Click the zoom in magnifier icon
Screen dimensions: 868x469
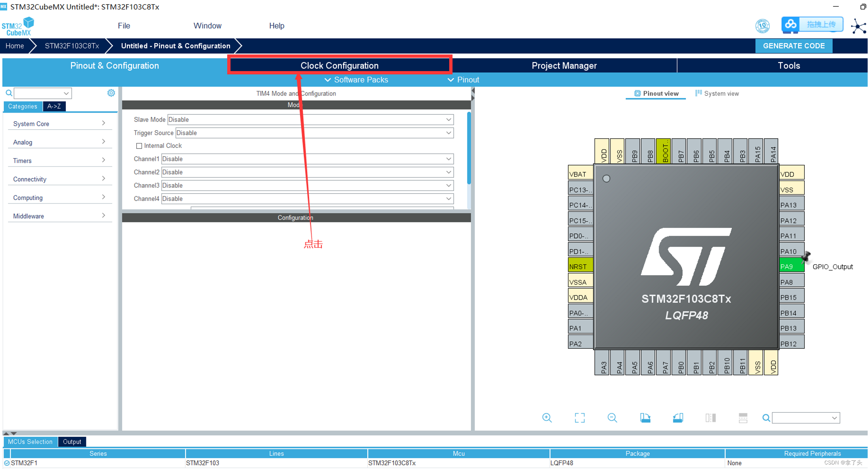click(x=547, y=417)
